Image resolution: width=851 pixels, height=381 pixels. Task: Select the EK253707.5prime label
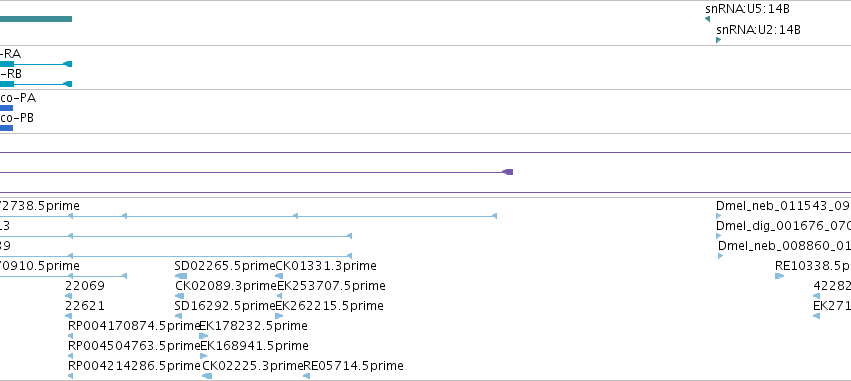pos(331,286)
